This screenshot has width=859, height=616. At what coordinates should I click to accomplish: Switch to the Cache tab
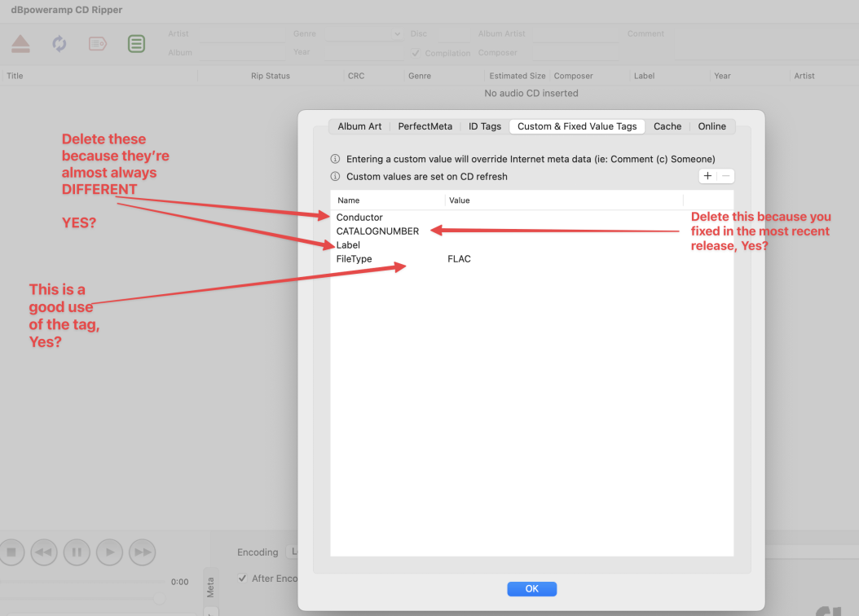(667, 126)
